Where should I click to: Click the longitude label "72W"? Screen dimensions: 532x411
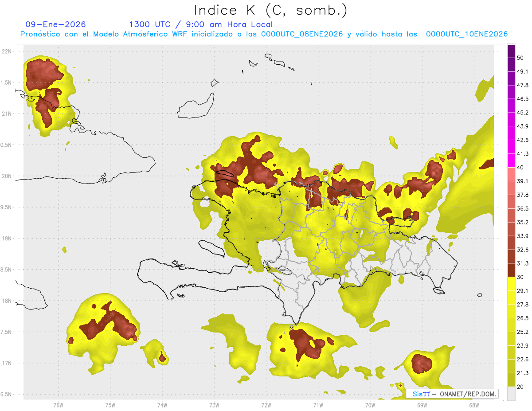tap(266, 405)
